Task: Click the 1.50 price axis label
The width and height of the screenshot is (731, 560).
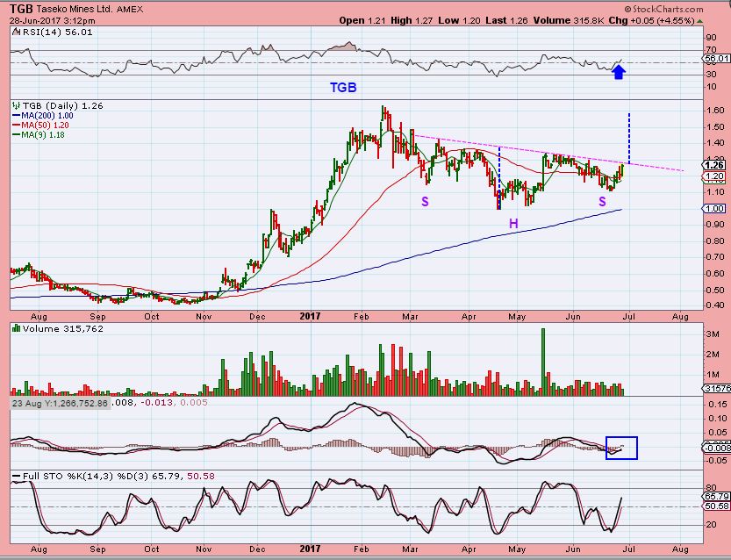Action: point(715,126)
